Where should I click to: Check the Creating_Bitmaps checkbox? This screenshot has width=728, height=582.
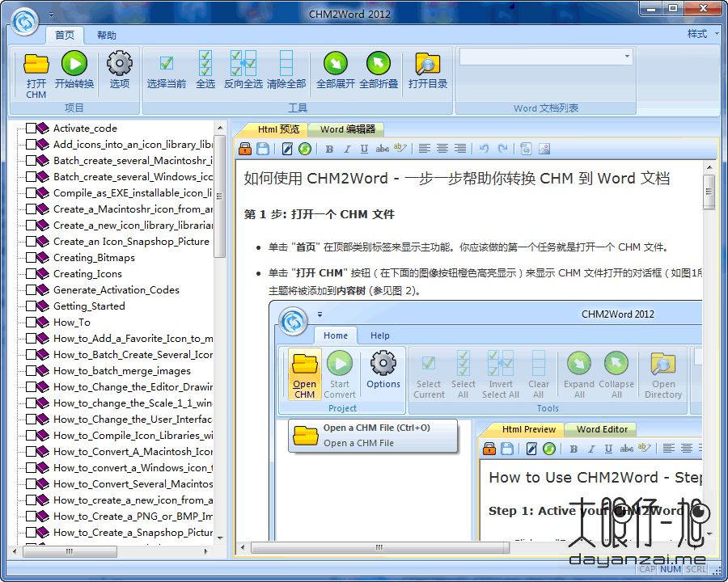[x=31, y=258]
